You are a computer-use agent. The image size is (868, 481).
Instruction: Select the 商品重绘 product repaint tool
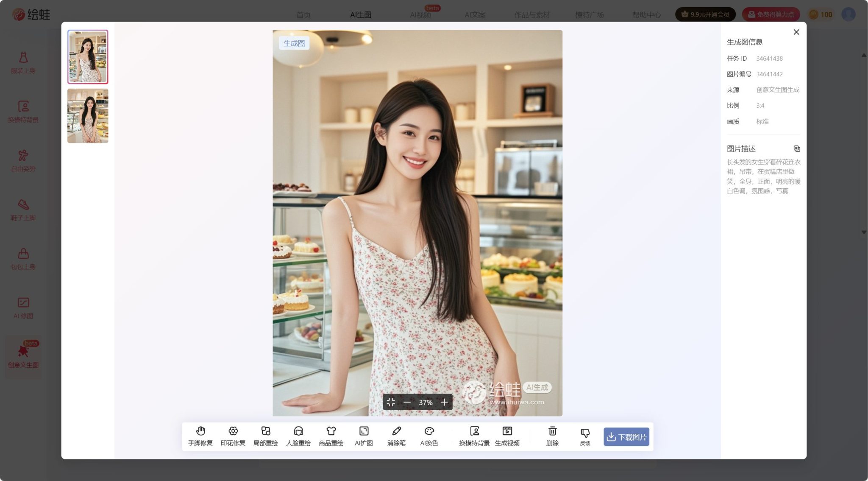[331, 436]
